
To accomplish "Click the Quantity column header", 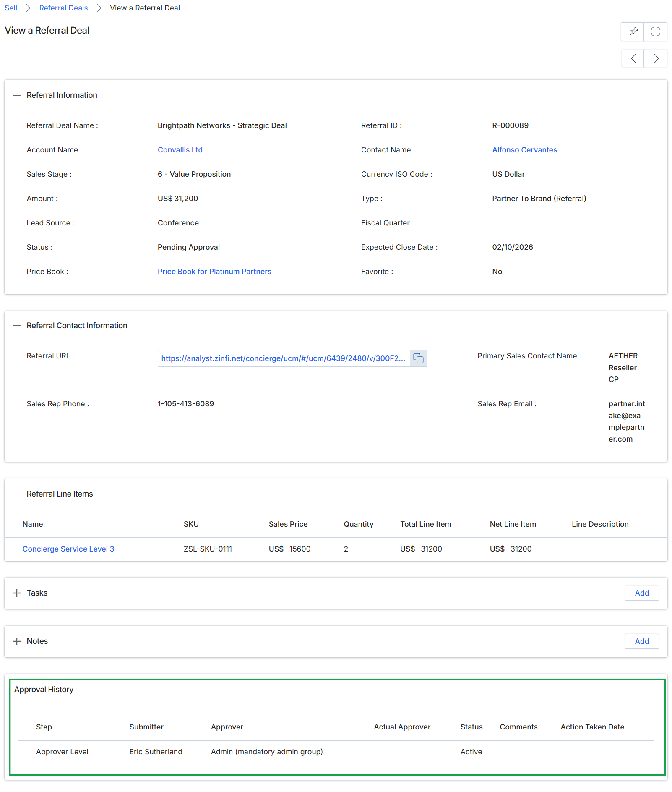I will pos(359,524).
